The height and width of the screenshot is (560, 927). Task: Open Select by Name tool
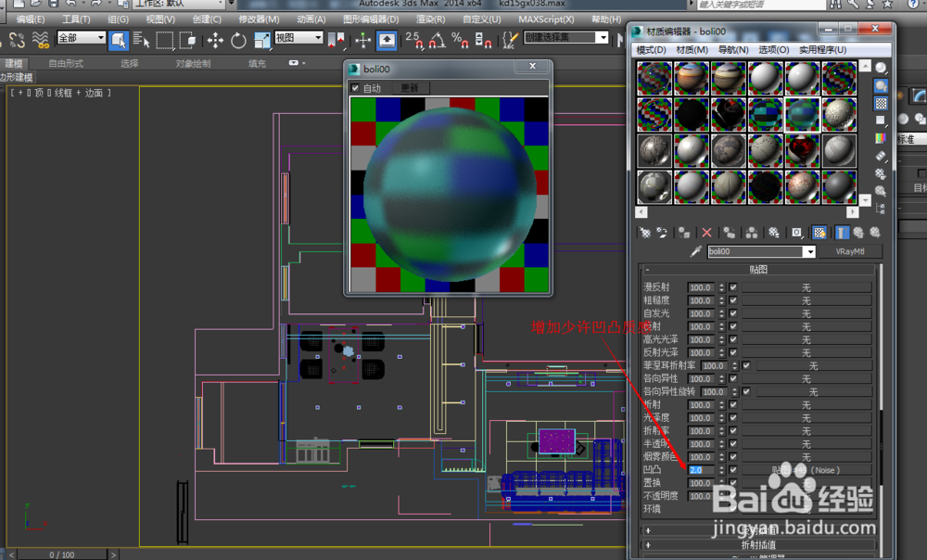point(141,40)
